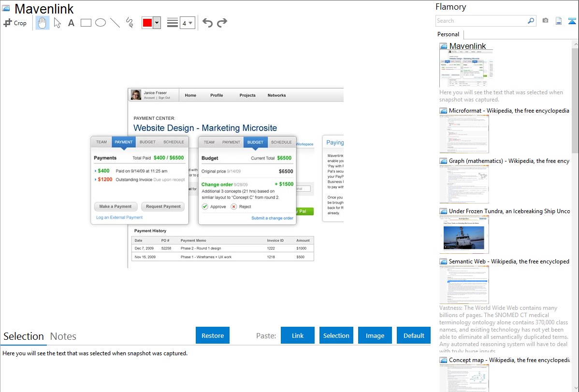Switch to the Selection tab

coord(24,336)
